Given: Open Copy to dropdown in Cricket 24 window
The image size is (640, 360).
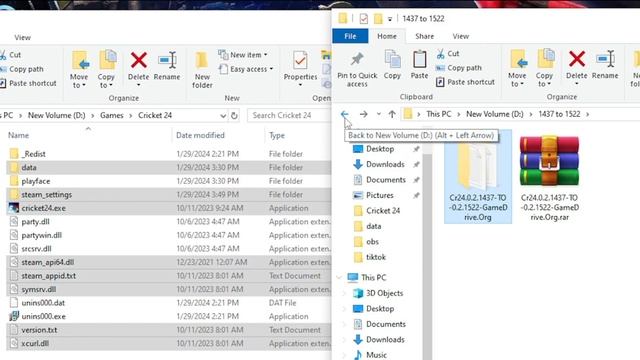Looking at the screenshot, I should (106, 70).
